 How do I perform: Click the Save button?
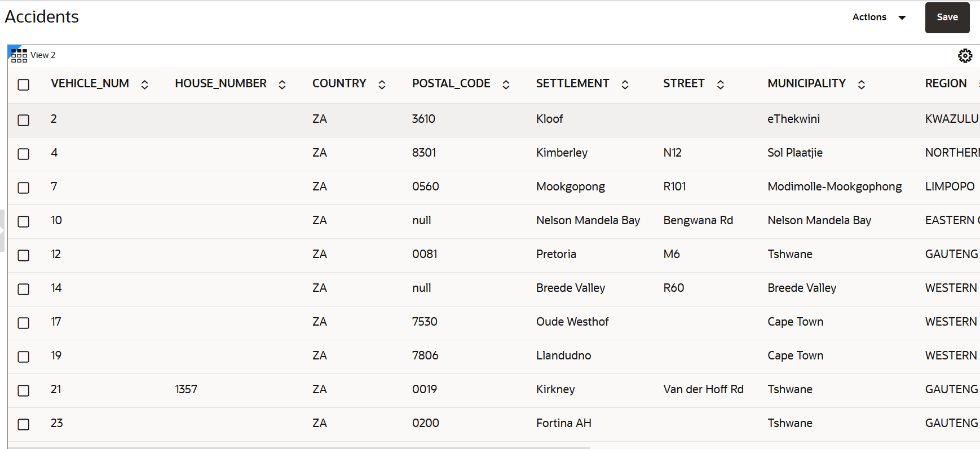[947, 17]
